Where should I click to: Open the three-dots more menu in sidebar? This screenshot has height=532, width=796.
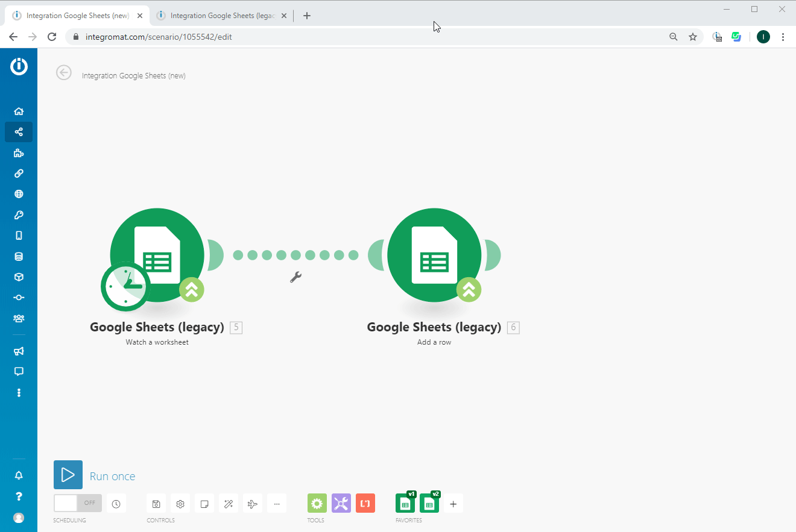19,393
